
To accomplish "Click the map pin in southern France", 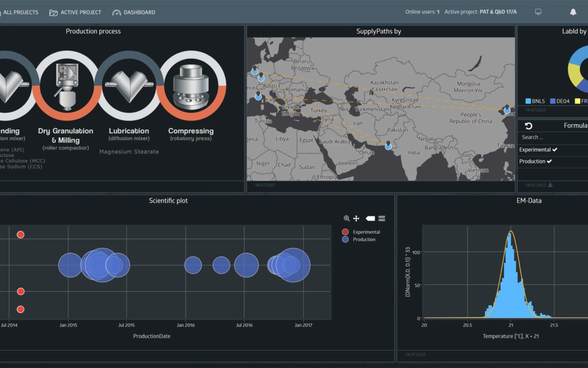I will (258, 95).
